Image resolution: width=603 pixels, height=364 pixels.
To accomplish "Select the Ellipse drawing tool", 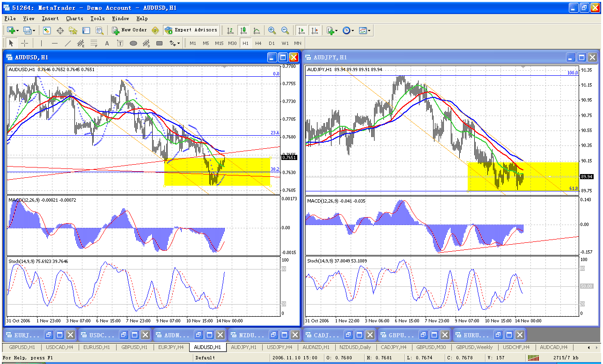I will click(x=133, y=44).
